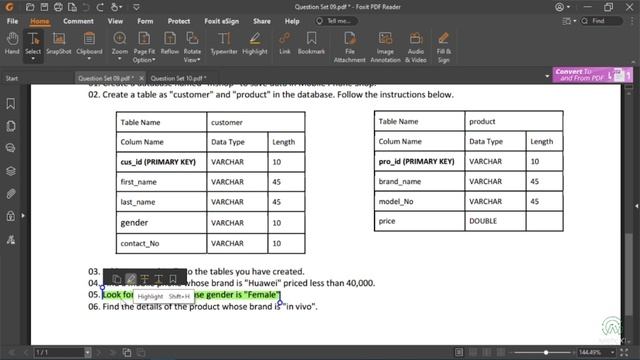Switch to the Comment ribbon tab

[78, 21]
